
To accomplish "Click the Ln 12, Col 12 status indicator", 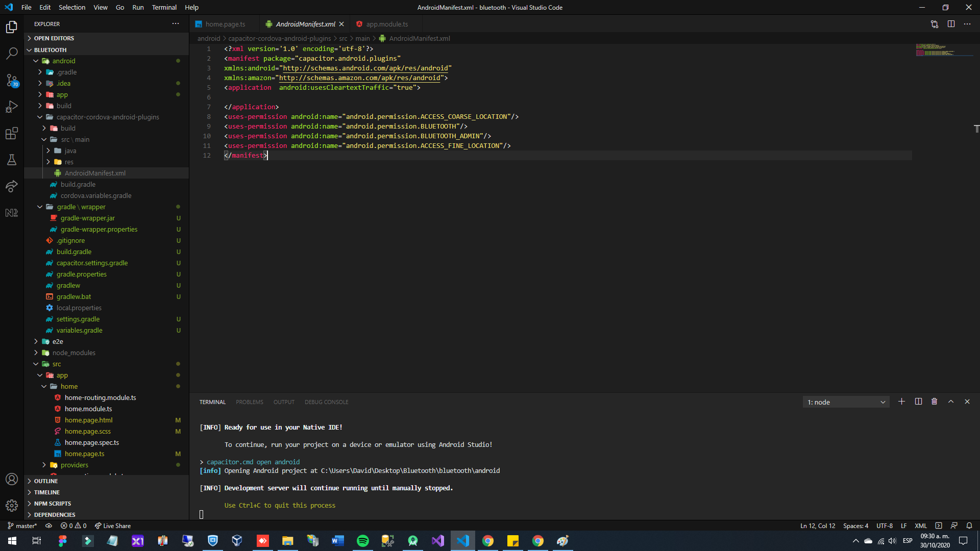I will pyautogui.click(x=817, y=525).
